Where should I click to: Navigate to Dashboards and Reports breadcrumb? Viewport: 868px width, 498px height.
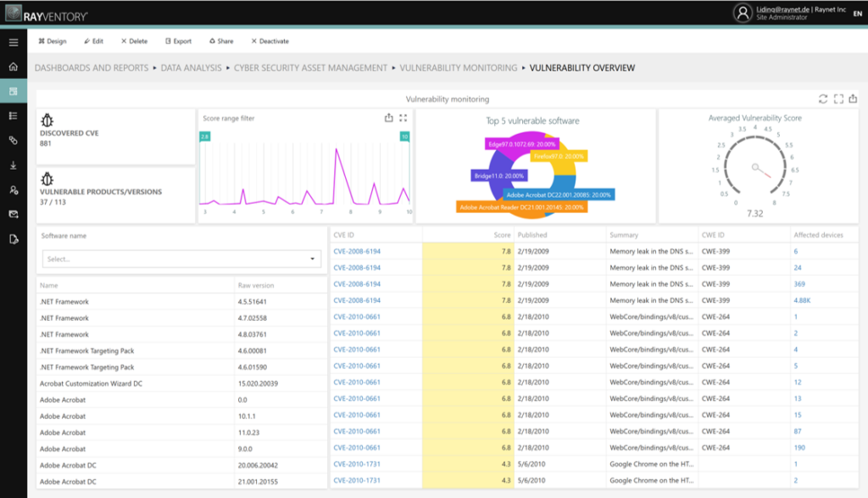(x=92, y=68)
